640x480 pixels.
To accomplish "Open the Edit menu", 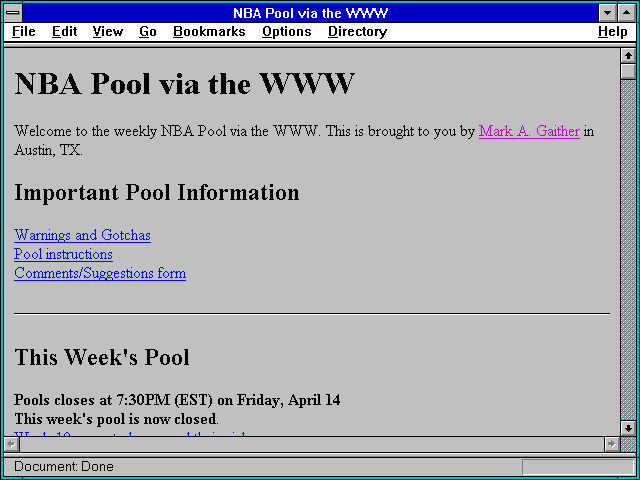I will tap(64, 32).
